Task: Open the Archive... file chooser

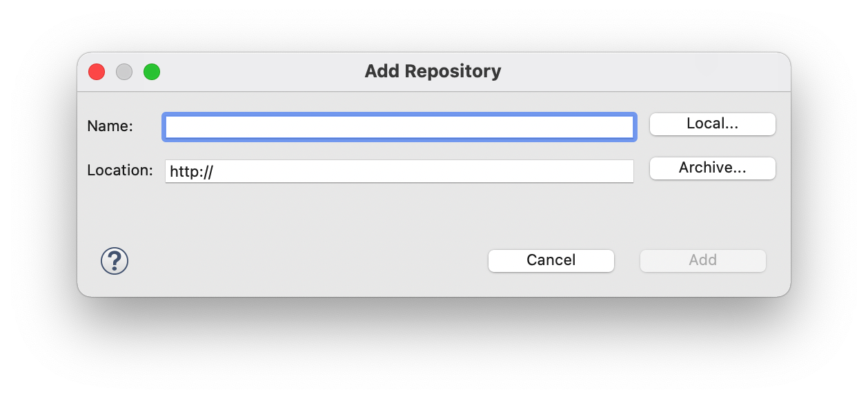Action: (712, 168)
